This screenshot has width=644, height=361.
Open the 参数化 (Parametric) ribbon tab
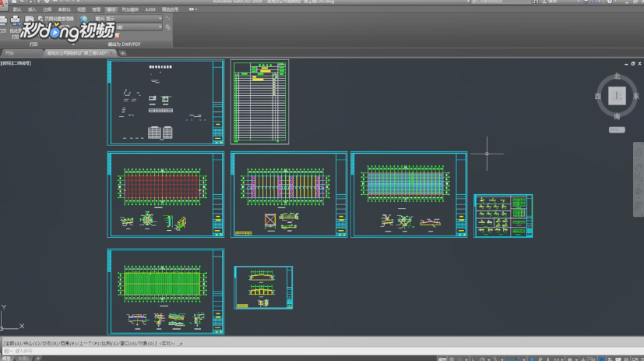(64, 9)
